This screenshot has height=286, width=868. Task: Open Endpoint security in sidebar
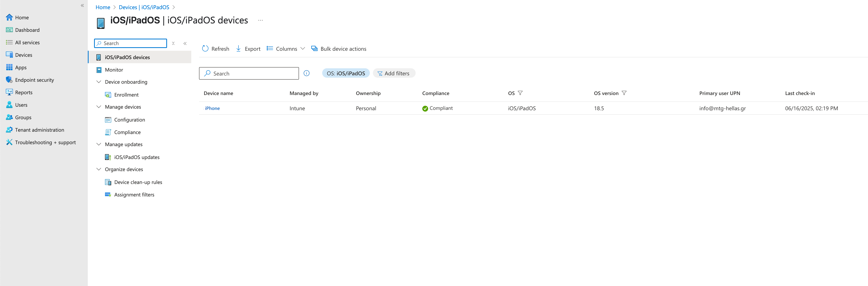[34, 80]
